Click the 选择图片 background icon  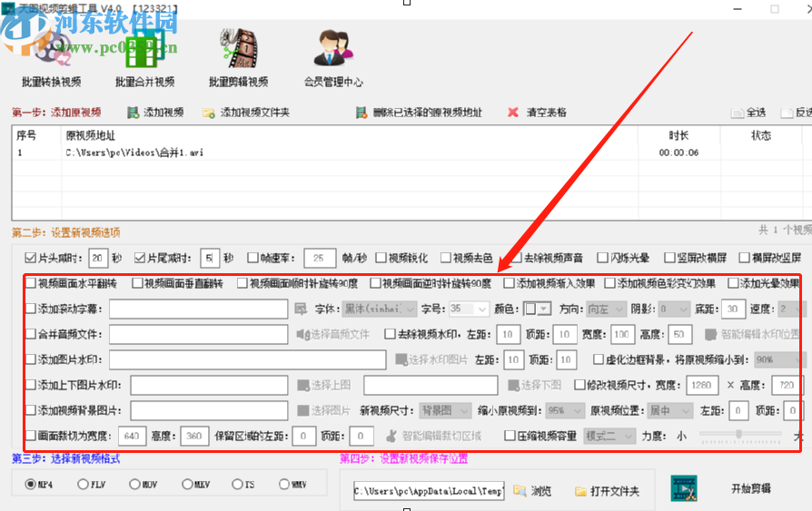coord(303,410)
